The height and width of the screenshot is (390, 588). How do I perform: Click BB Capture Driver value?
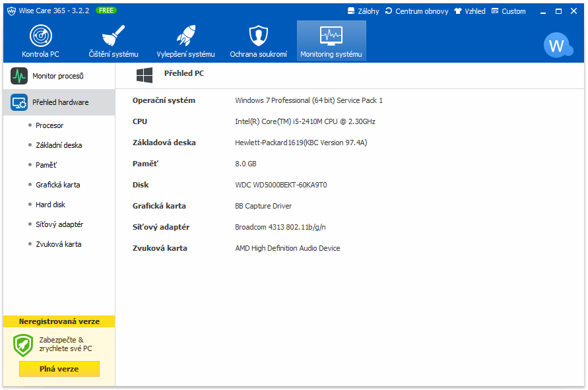point(263,206)
